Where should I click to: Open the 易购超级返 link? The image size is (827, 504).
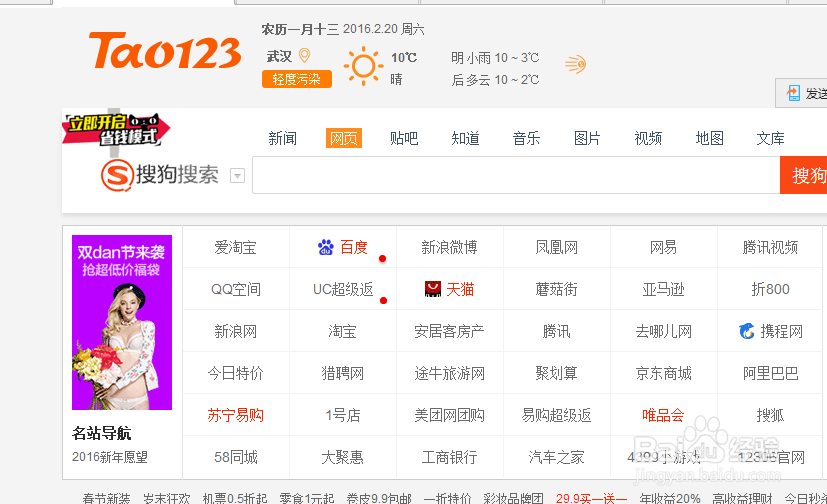pyautogui.click(x=556, y=415)
